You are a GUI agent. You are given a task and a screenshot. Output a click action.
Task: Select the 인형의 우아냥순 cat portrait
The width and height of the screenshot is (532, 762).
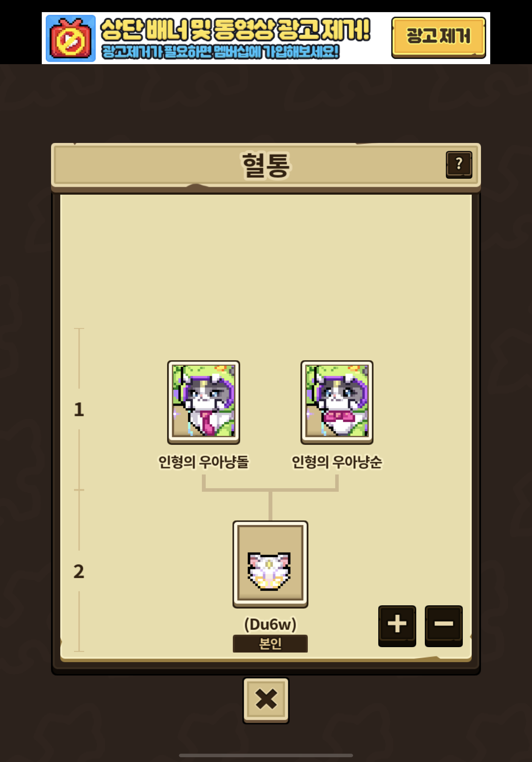pos(336,402)
